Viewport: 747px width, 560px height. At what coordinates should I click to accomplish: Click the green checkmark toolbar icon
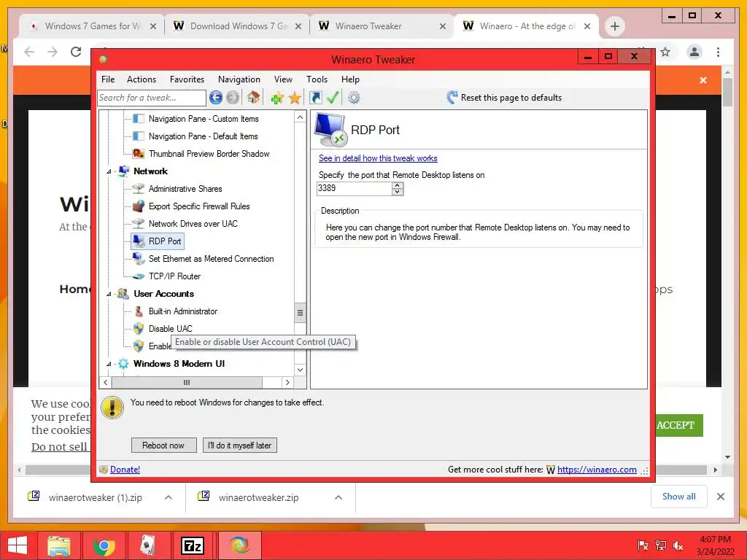click(x=333, y=98)
